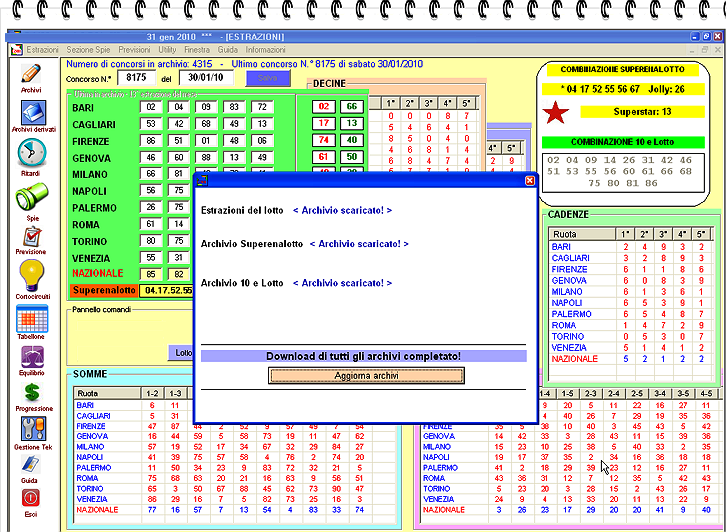Screen dimensions: 727x532
Task: Open the Estrazioni menu
Action: pyautogui.click(x=43, y=49)
